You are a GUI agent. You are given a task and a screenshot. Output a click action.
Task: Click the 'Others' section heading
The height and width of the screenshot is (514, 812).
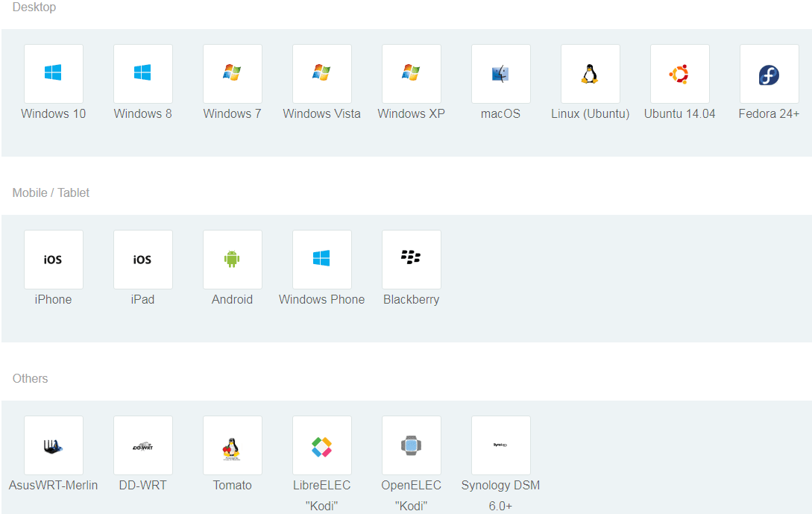(30, 379)
